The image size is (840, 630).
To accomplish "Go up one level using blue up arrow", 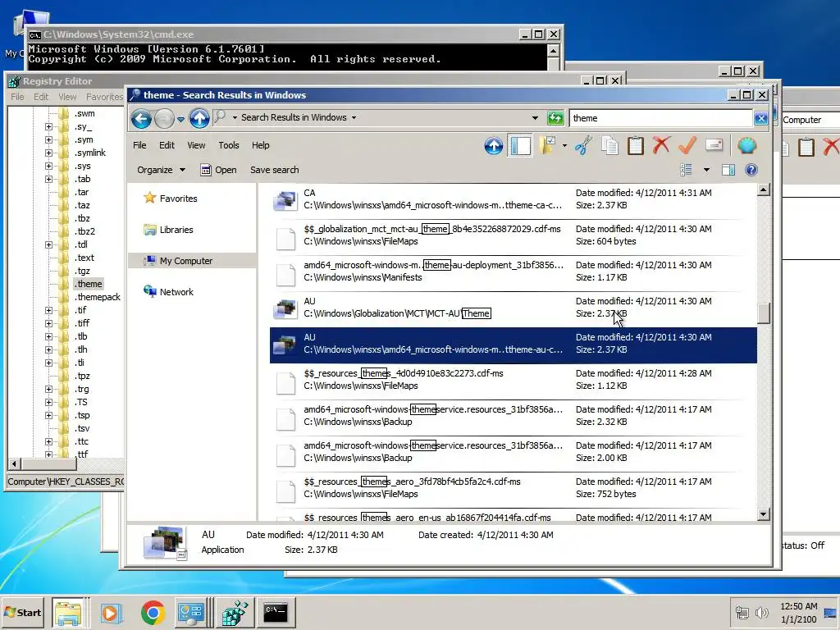I will [199, 118].
